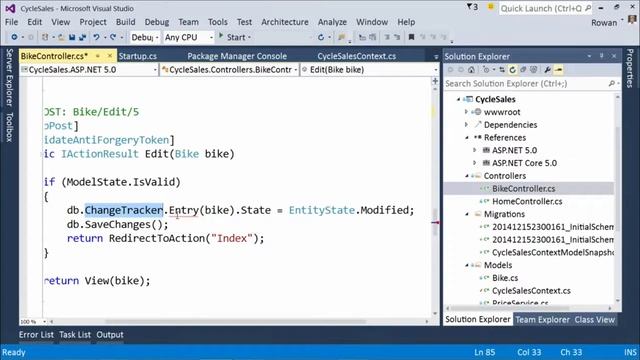
Task: Toggle Auto Hide pin on Solution Explorer
Action: [601, 56]
